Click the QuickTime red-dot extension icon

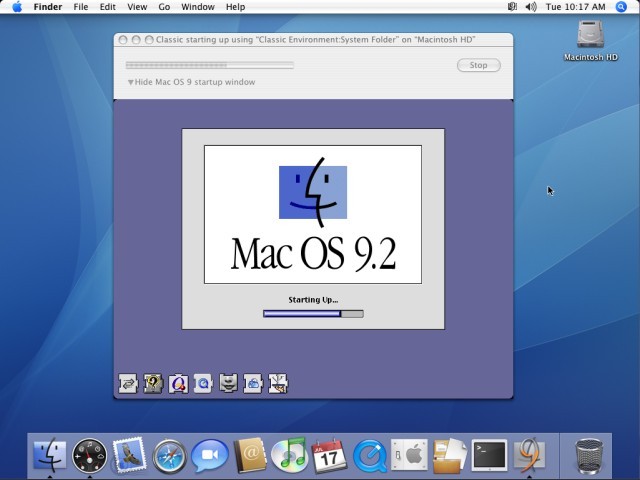click(x=178, y=384)
